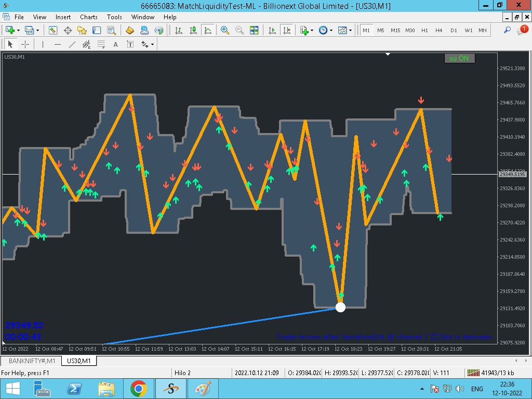Tile chart windows using the toolbar icon
This screenshot has width=532, height=399.
(x=254, y=30)
